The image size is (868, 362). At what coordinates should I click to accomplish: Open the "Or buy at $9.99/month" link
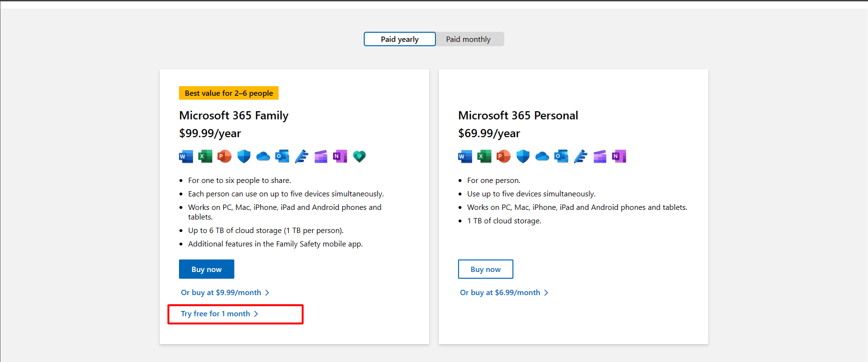221,293
